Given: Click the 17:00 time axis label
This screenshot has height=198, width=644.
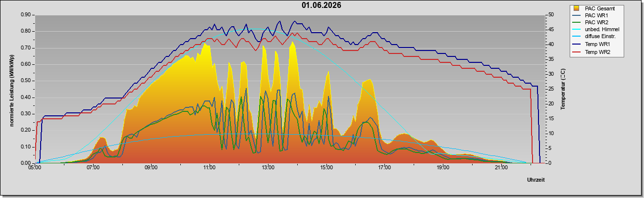Looking at the screenshot, I should pyautogui.click(x=385, y=168).
